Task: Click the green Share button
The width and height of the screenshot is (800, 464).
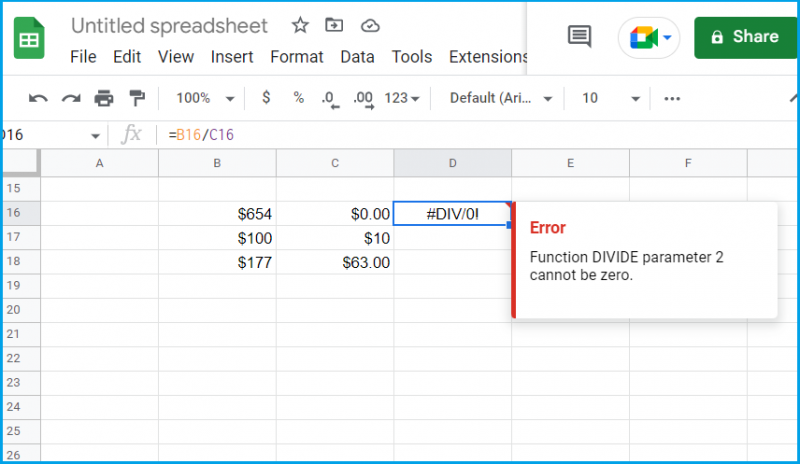Action: tap(745, 37)
